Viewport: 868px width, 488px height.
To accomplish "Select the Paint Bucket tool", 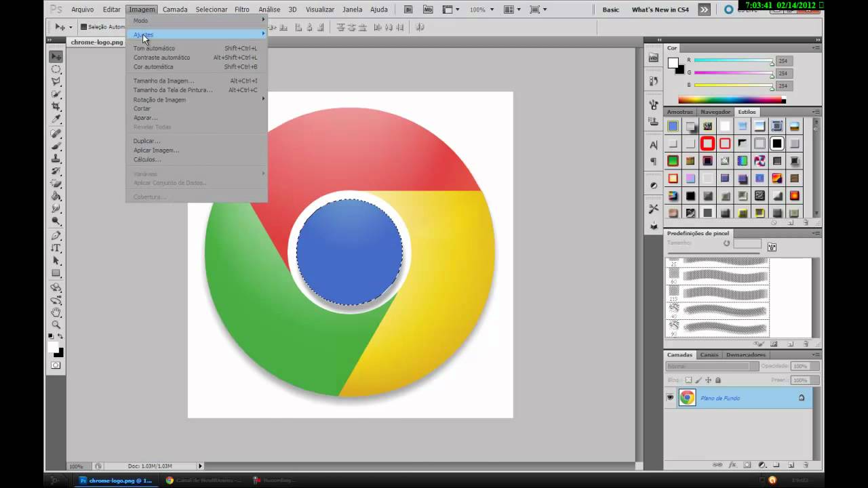I will 56,197.
